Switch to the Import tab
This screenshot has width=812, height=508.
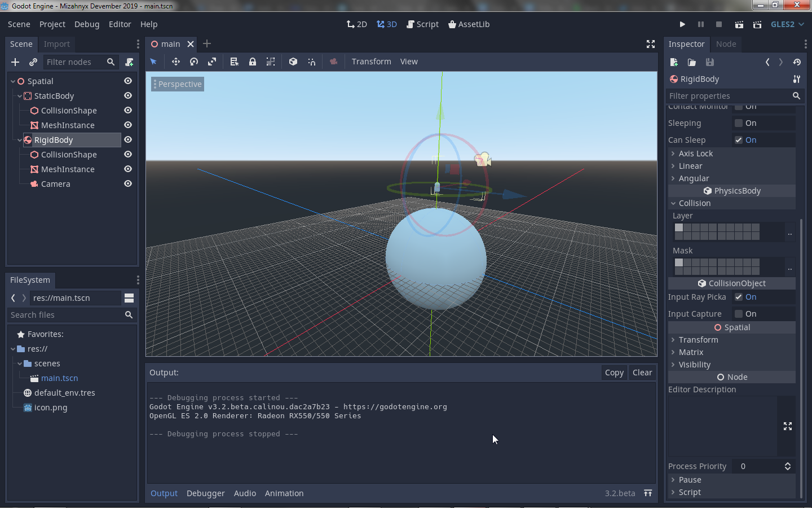(x=57, y=44)
